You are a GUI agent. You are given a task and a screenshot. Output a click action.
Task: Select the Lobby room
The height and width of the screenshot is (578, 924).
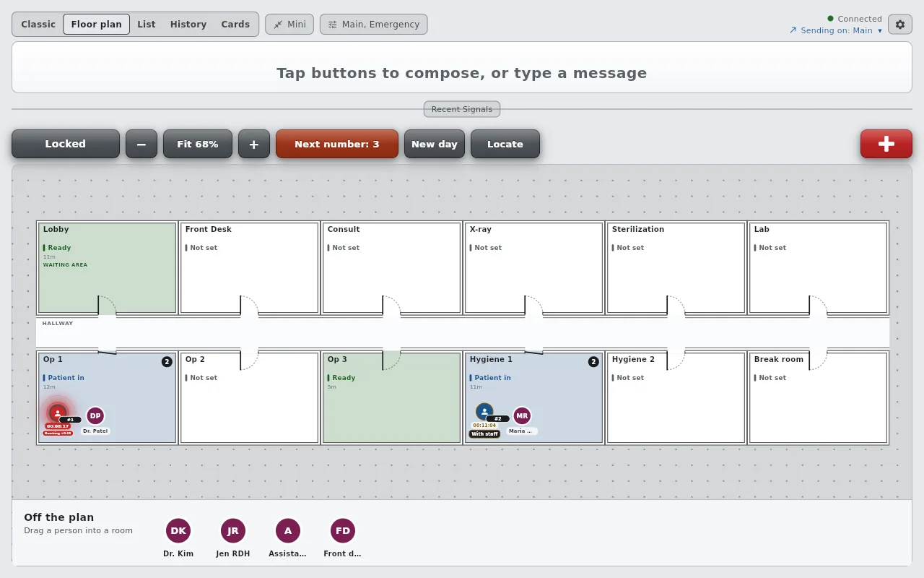point(107,268)
